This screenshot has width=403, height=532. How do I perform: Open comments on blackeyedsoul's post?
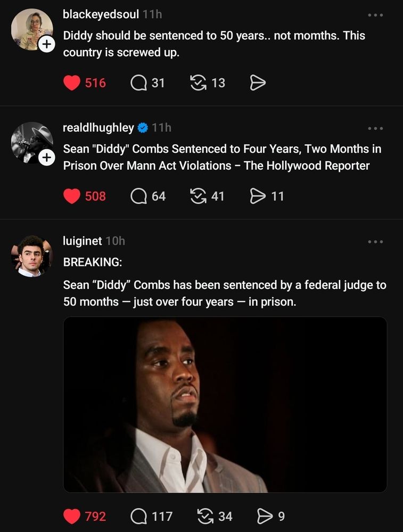(x=138, y=83)
